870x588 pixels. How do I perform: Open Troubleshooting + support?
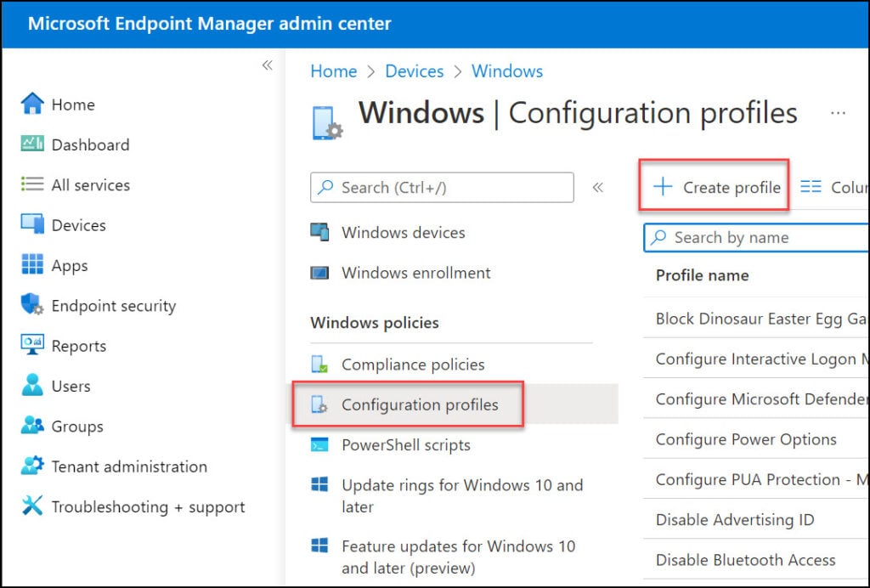tap(148, 507)
